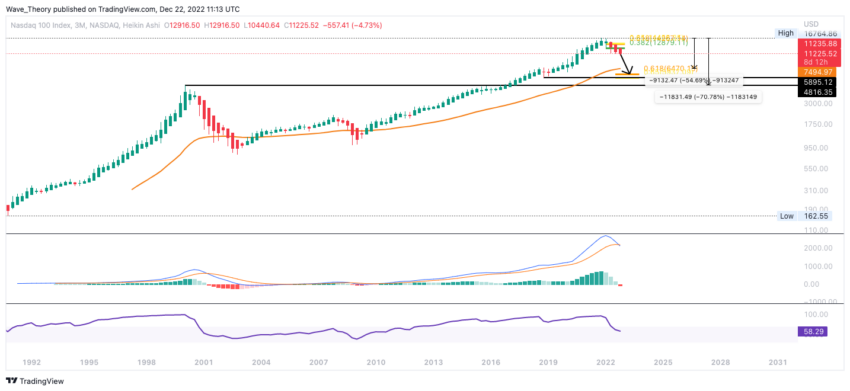Select the purple RSI value badge 58.29
This screenshot has width=850, height=391.
pyautogui.click(x=813, y=331)
